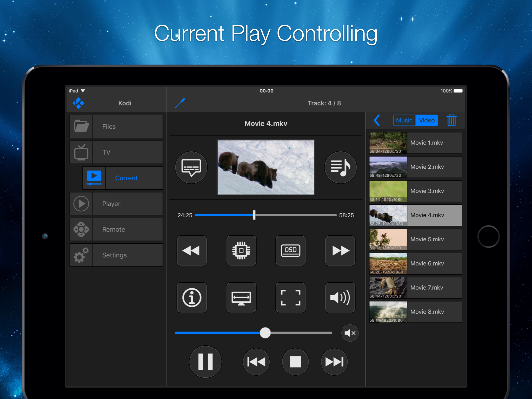This screenshot has height=399, width=532.
Task: Pause the current playback
Action: point(205,362)
